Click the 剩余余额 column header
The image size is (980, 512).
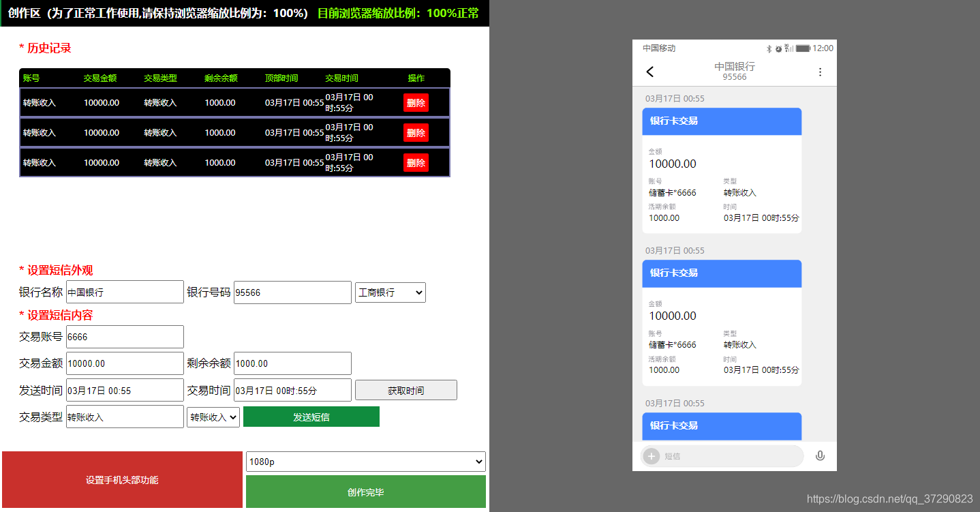coord(221,78)
